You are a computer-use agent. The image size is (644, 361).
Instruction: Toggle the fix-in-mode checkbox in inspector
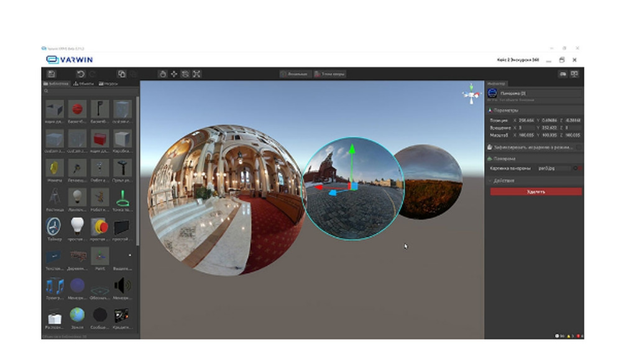click(x=579, y=147)
